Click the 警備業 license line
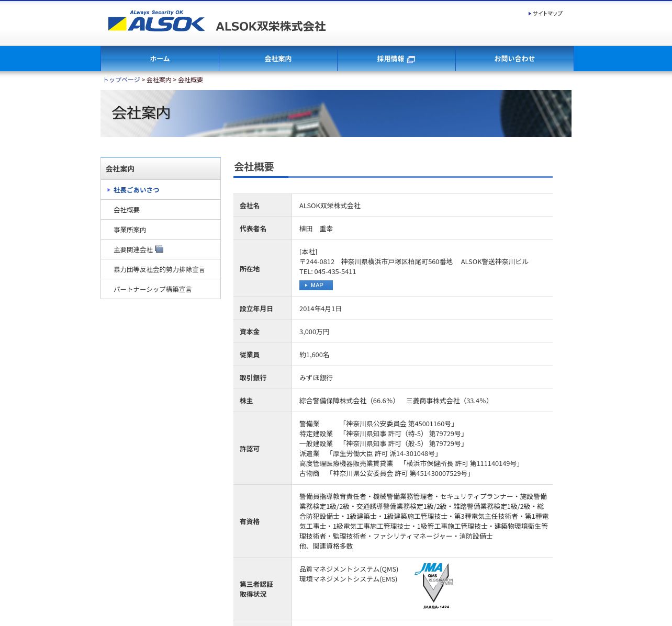The height and width of the screenshot is (626, 672). pos(378,424)
